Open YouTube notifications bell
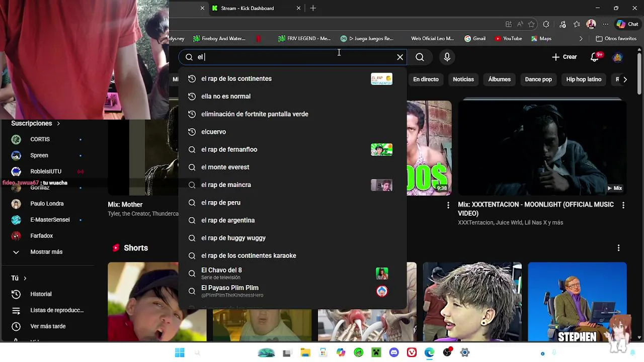Viewport: 644px width, 362px height. click(x=595, y=57)
